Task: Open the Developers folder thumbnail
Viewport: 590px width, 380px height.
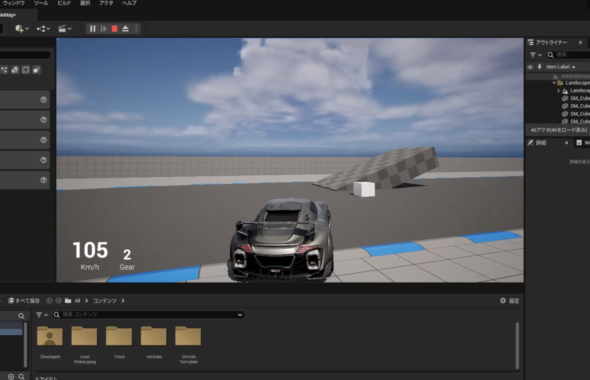Action: pyautogui.click(x=50, y=336)
